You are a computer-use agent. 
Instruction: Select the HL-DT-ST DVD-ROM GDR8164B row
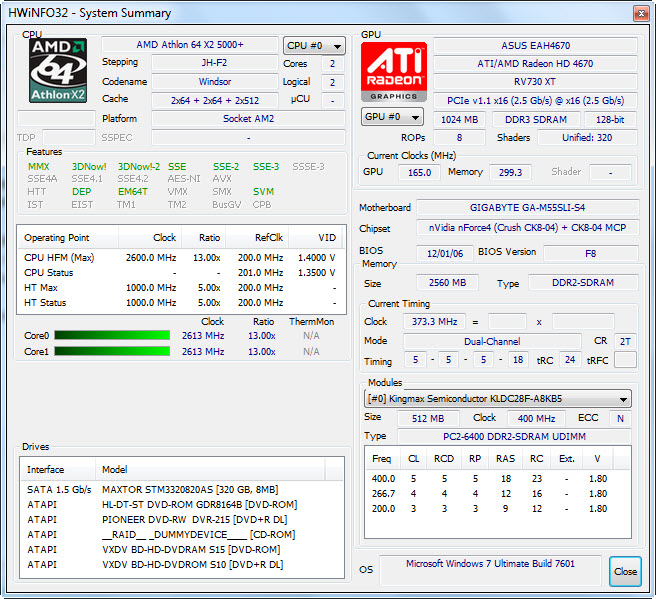(x=182, y=504)
